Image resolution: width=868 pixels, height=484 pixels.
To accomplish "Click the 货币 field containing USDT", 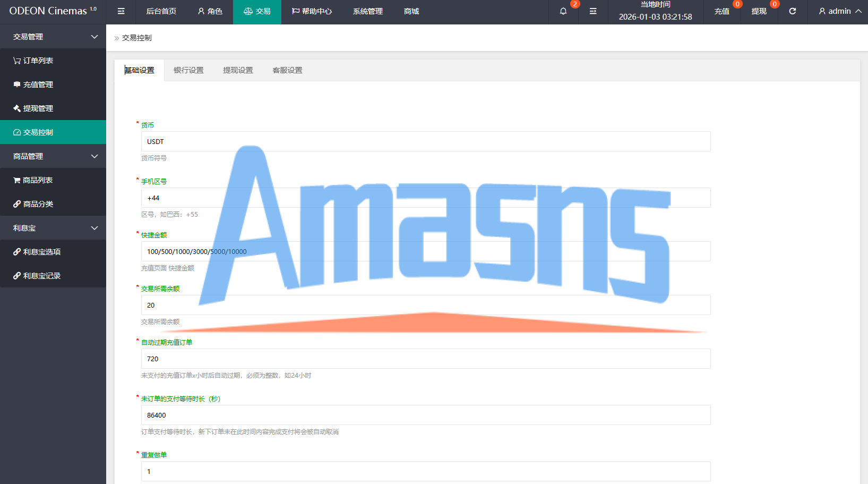I will 426,141.
